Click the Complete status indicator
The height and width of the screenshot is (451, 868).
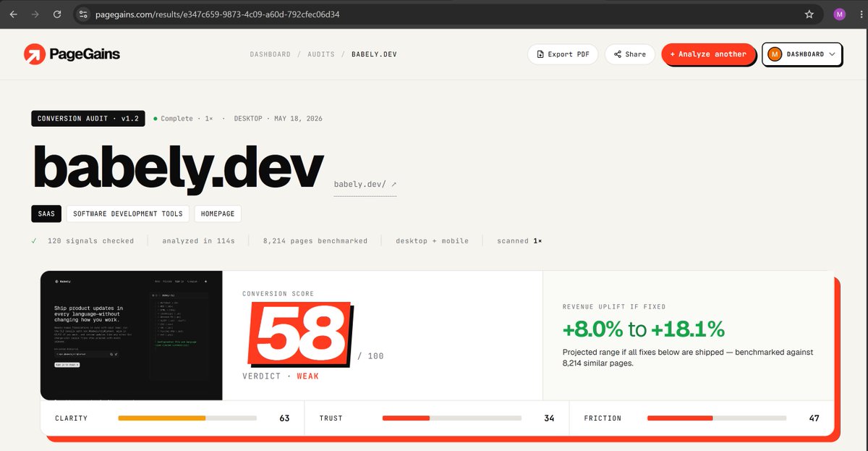tap(173, 118)
